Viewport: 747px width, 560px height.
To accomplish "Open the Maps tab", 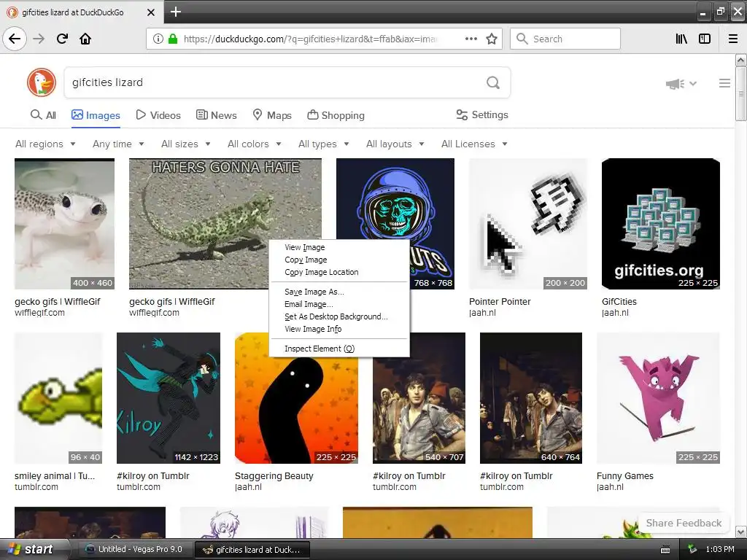I will point(272,115).
